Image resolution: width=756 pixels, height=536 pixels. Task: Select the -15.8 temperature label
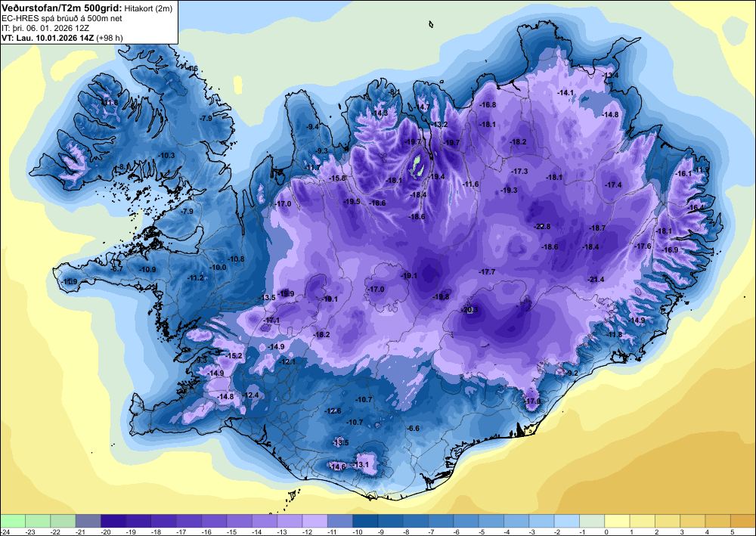click(337, 178)
